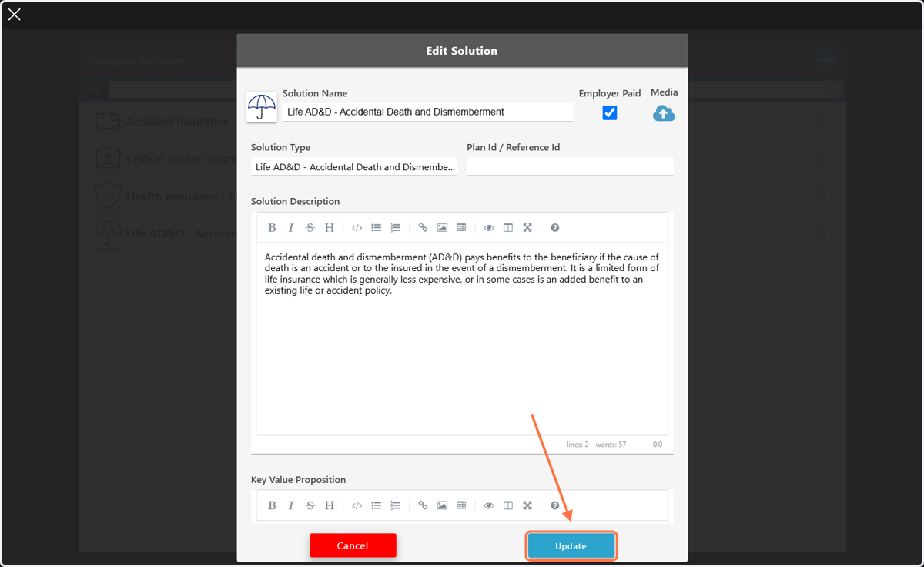Add numbered list in Solution Description editor

click(396, 227)
